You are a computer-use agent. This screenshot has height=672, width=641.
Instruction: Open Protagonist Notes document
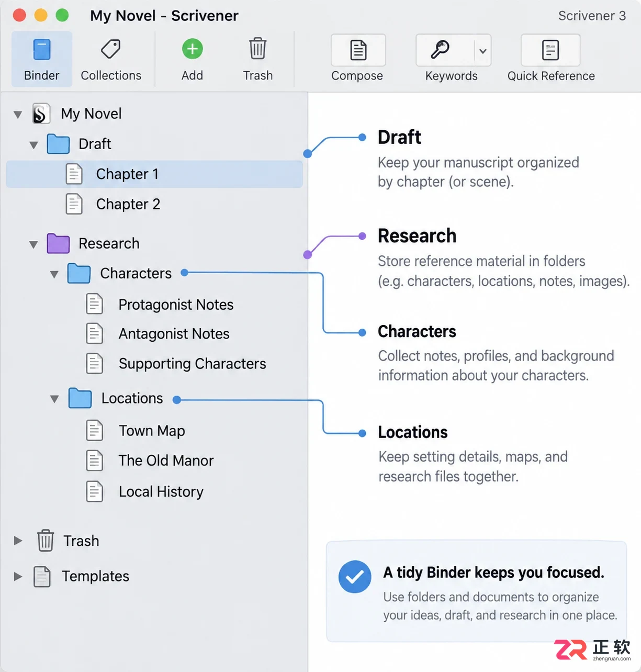(176, 305)
